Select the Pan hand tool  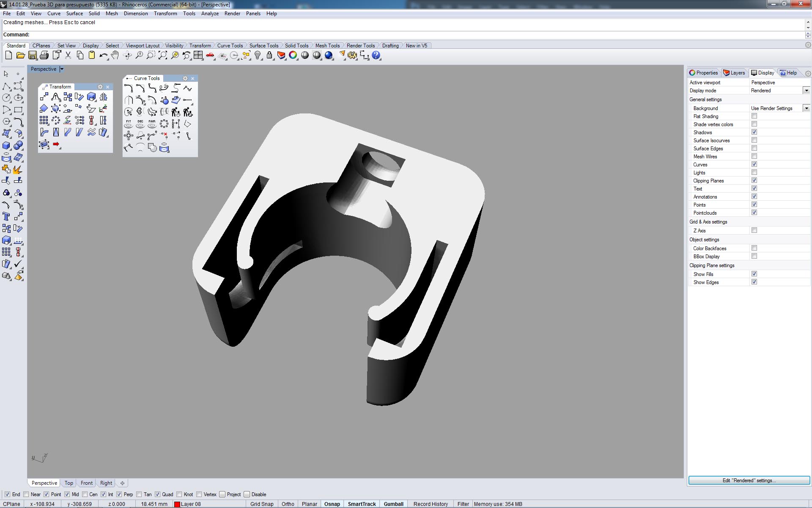115,55
